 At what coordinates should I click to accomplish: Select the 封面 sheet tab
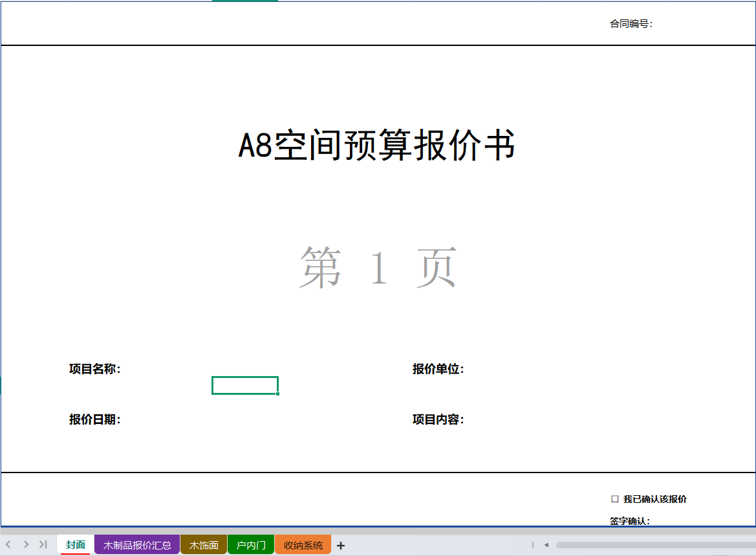click(x=76, y=544)
